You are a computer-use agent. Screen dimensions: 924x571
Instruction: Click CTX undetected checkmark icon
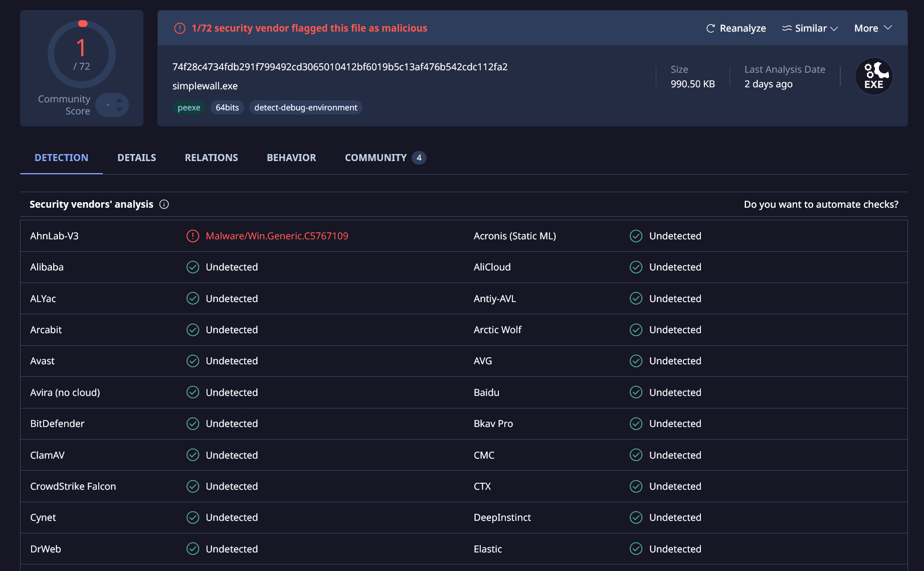(636, 486)
